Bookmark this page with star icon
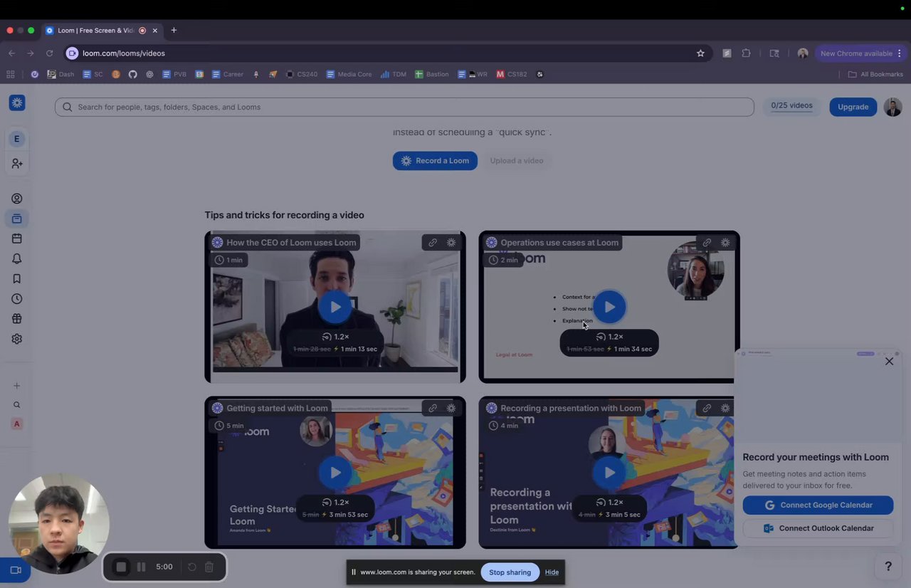 [700, 53]
